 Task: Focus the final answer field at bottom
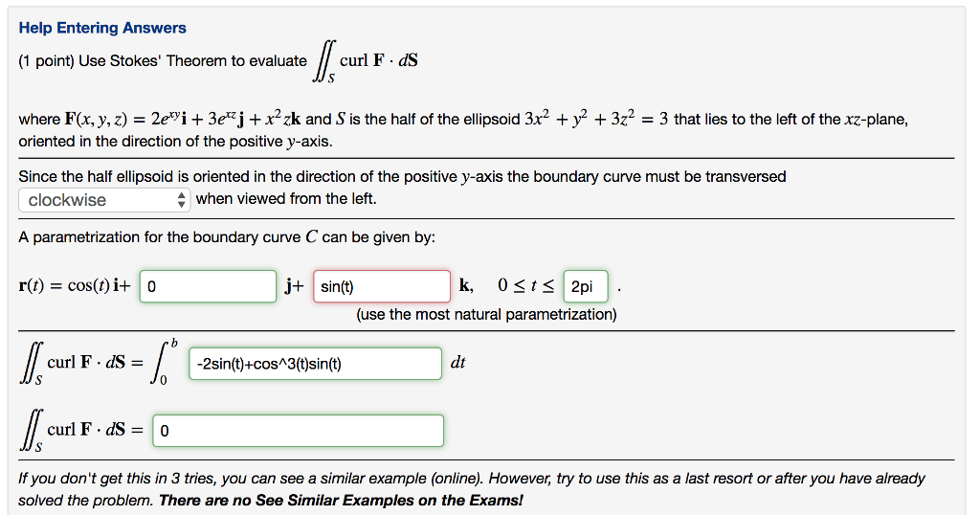click(x=298, y=431)
